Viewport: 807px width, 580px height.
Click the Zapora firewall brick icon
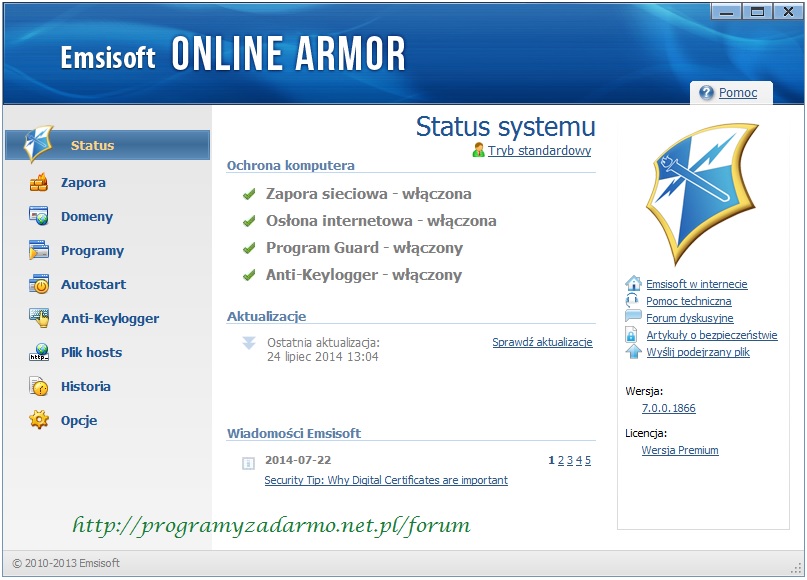[x=39, y=183]
